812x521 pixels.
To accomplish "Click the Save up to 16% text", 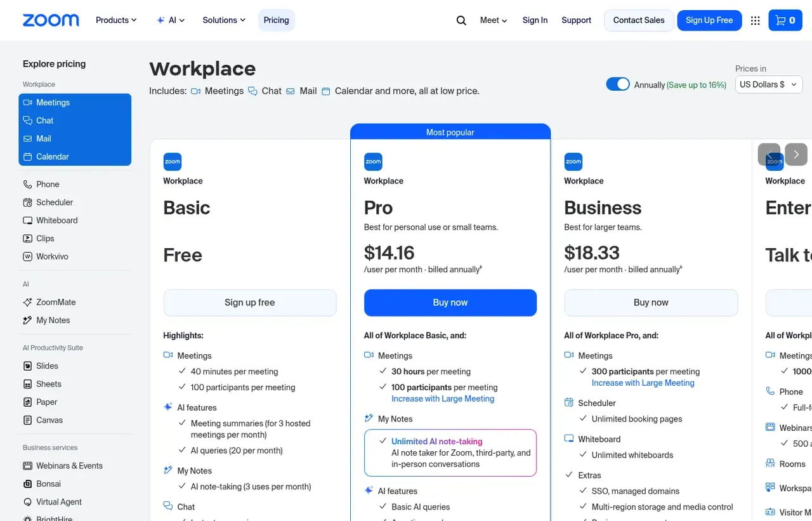I will pyautogui.click(x=697, y=85).
